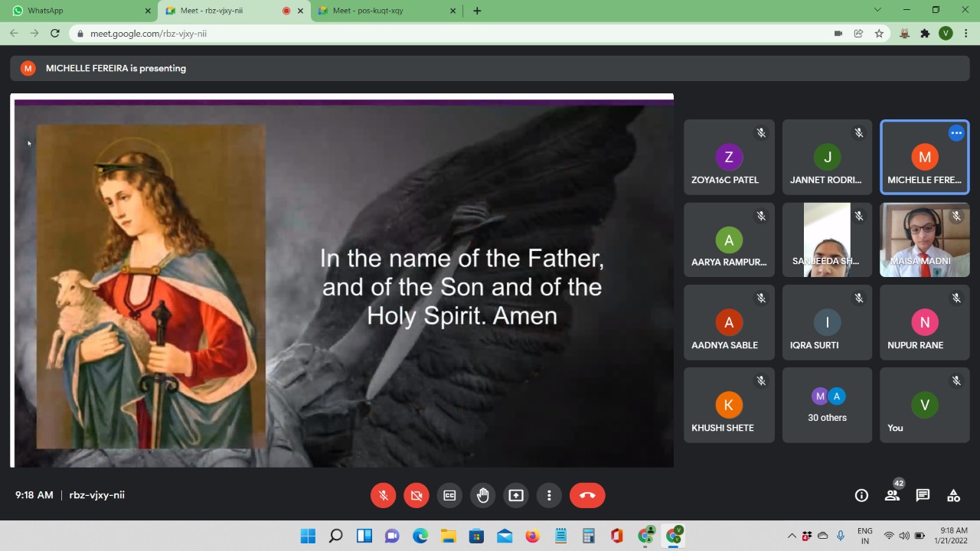Switch to the Meet - pos-kuqt-xqy tab
The image size is (980, 551).
click(x=387, y=11)
